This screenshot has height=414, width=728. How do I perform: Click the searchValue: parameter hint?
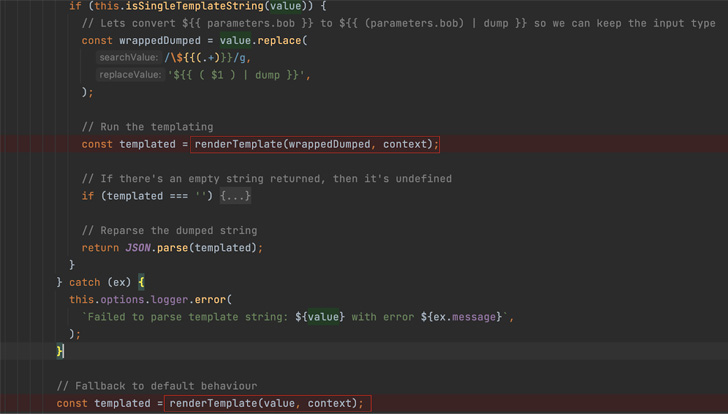pyautogui.click(x=129, y=58)
